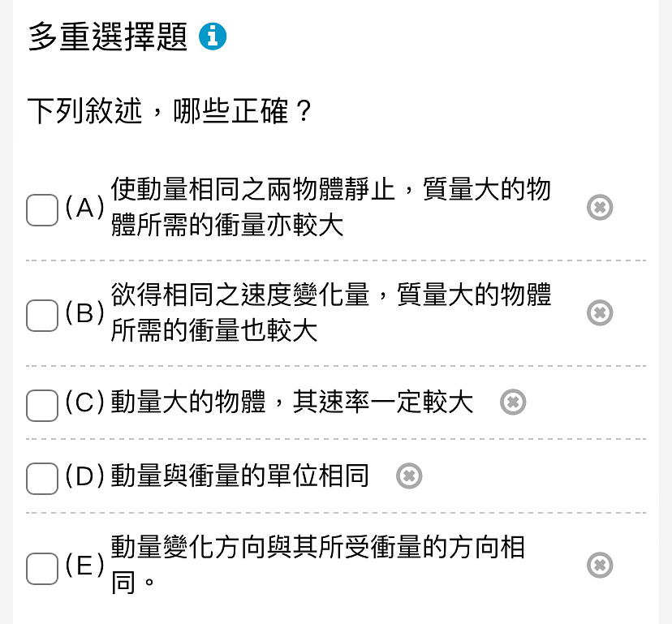Click the (E) option label
Image resolution: width=672 pixels, height=624 pixels.
(x=85, y=565)
